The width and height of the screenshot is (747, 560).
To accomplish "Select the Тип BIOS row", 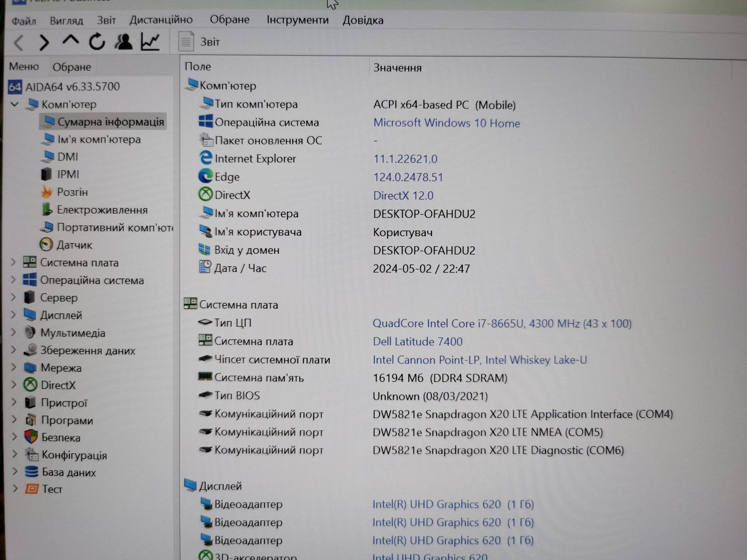I will point(343,396).
